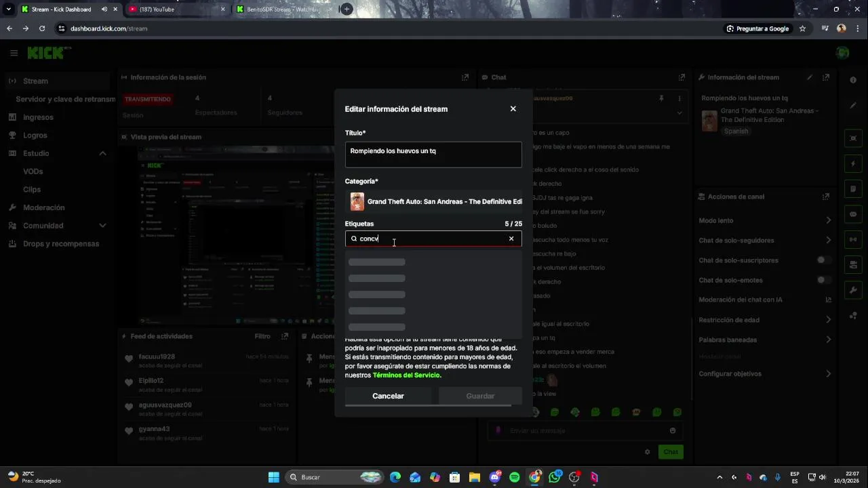Click the Cancelar button
868x488 pixels.
(388, 396)
